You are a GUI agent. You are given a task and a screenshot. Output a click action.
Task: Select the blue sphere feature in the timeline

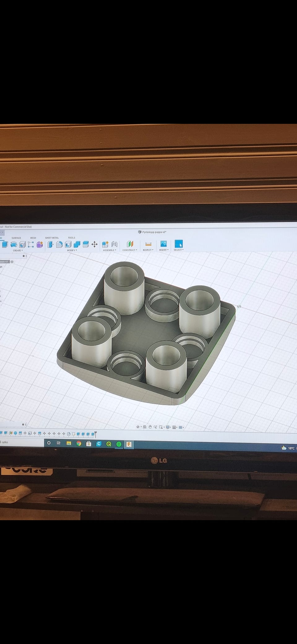coord(15,433)
